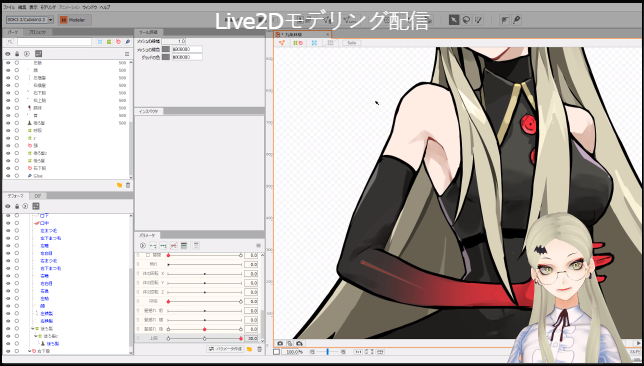Collapse the 右下腕 rotation deformer node

coord(29,351)
